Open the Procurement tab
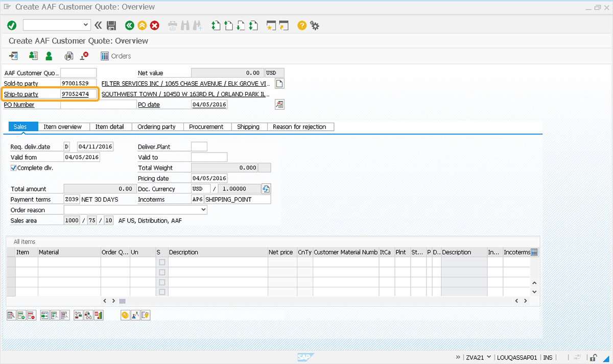This screenshot has height=364, width=613. [206, 127]
